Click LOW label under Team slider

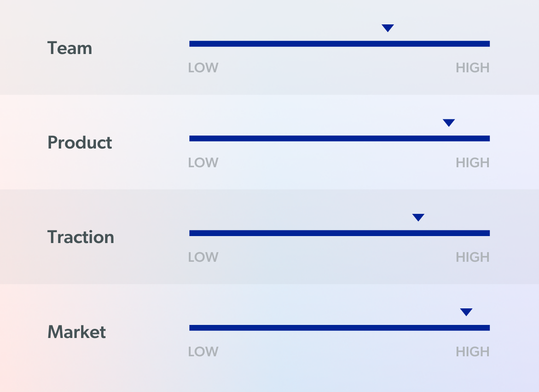pos(203,68)
